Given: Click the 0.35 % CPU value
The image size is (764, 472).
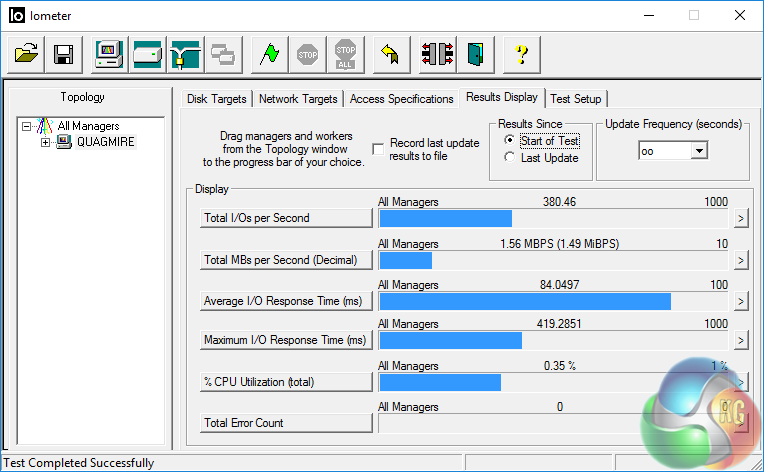Looking at the screenshot, I should click(559, 365).
